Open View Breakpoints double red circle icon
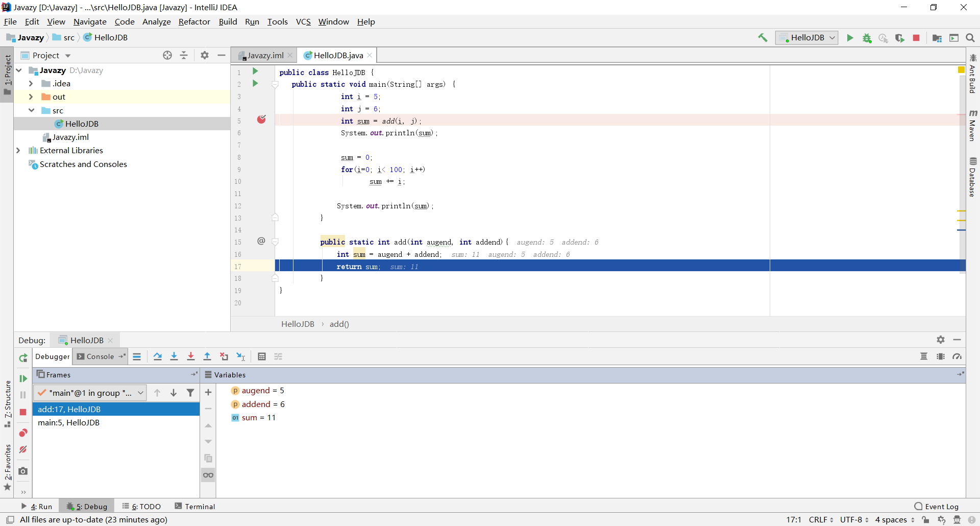The image size is (980, 526). (x=23, y=433)
